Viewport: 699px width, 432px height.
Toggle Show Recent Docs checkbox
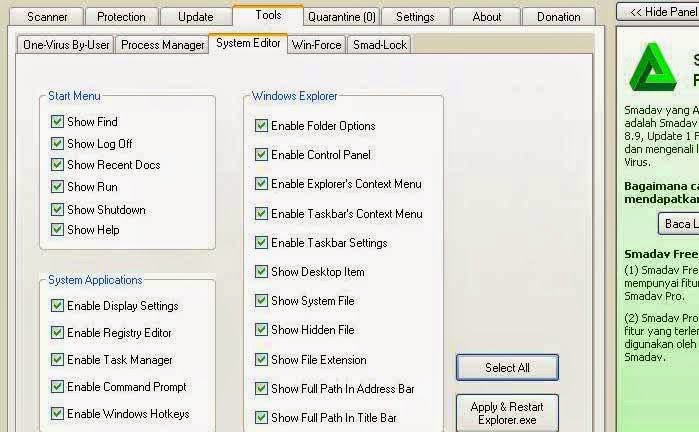point(57,165)
